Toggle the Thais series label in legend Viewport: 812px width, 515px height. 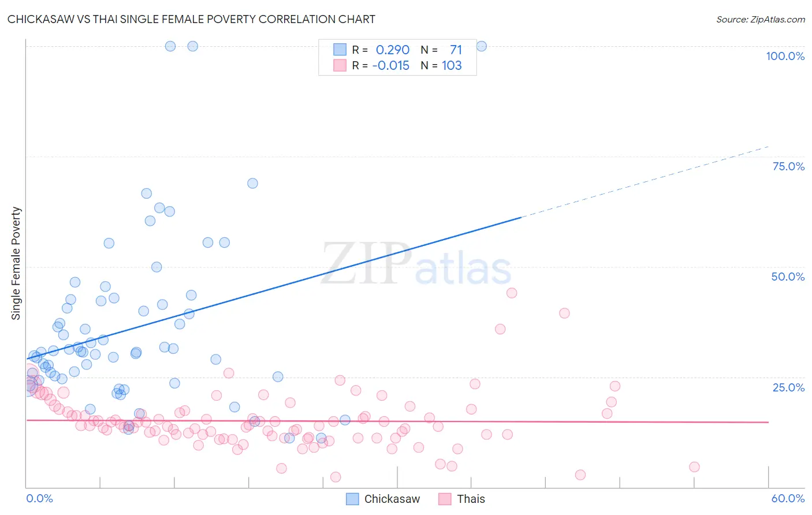pos(471,499)
